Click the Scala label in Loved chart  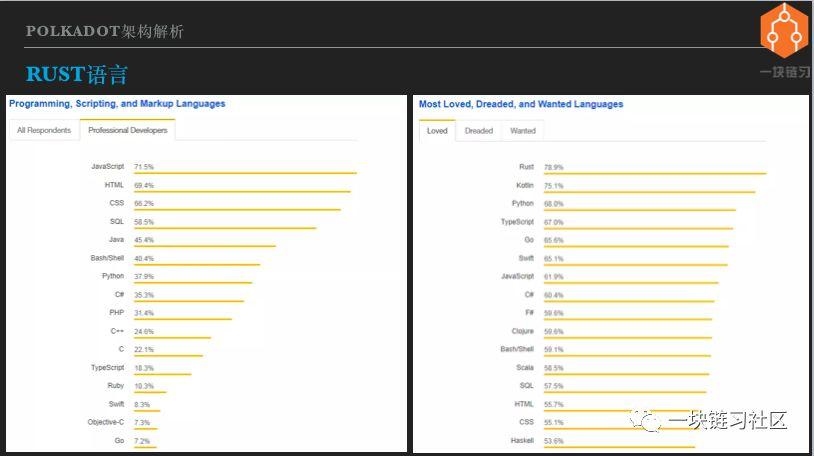(x=525, y=367)
